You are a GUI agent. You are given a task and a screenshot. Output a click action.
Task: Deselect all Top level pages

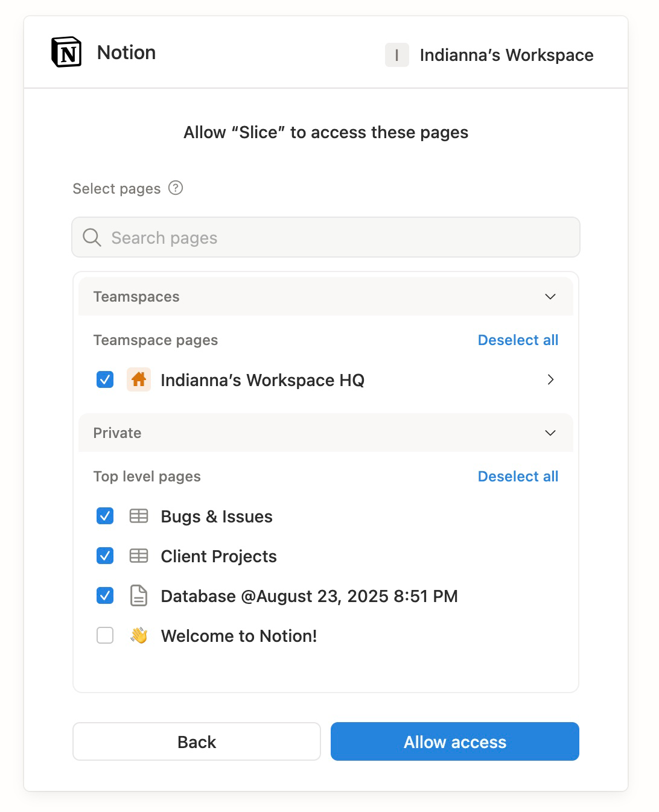(518, 476)
